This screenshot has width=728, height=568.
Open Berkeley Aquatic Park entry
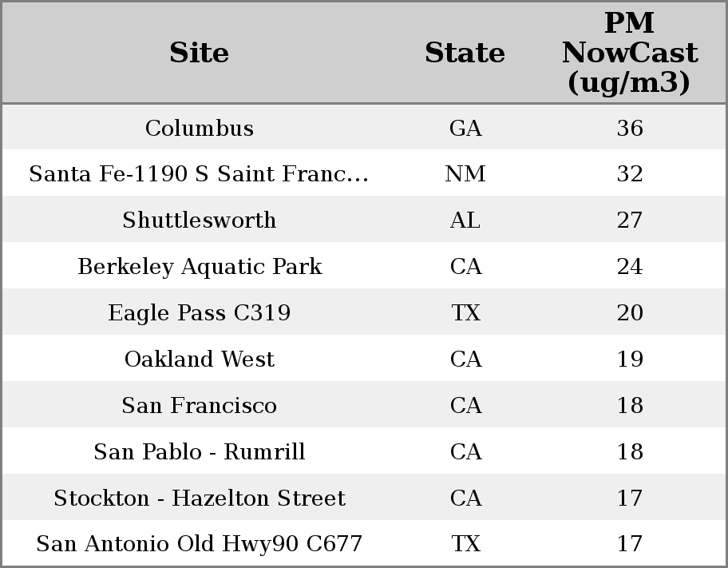tap(199, 267)
